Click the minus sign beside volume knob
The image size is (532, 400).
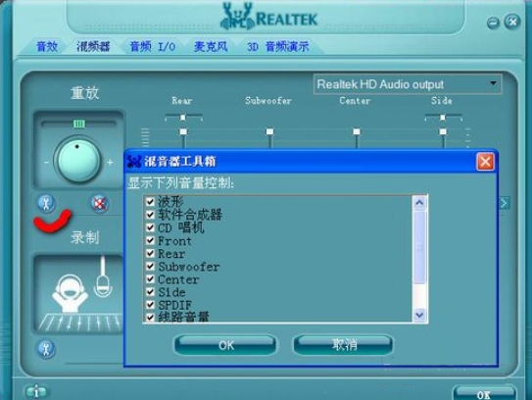(46, 163)
